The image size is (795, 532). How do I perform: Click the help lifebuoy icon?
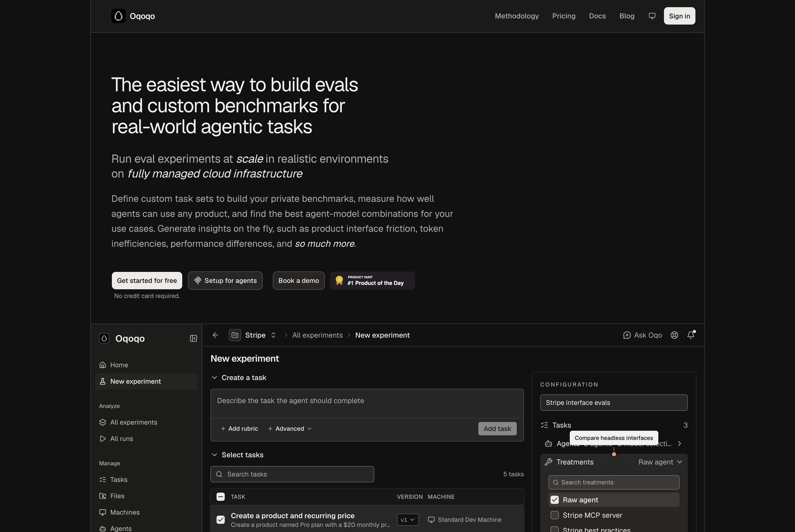674,335
